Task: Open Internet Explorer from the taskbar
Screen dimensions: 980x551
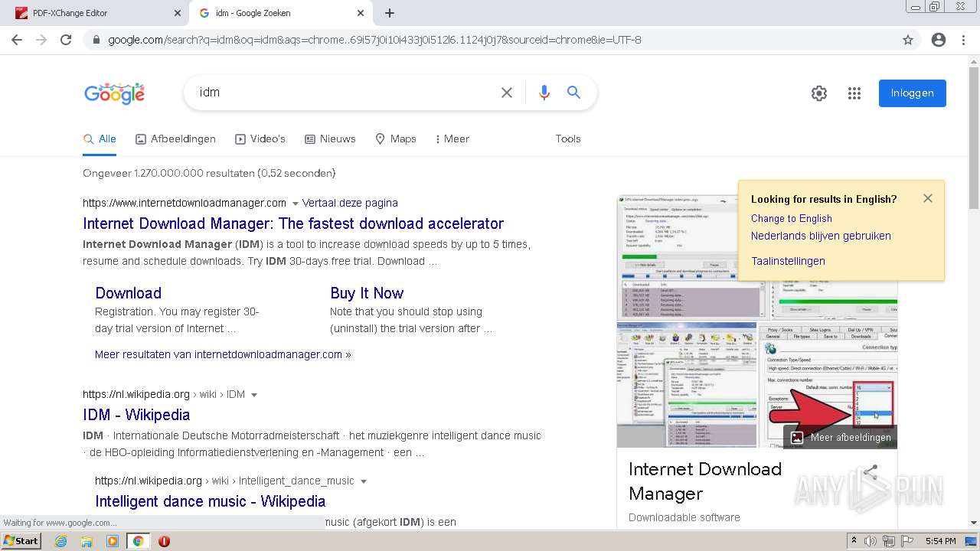Action: (60, 541)
